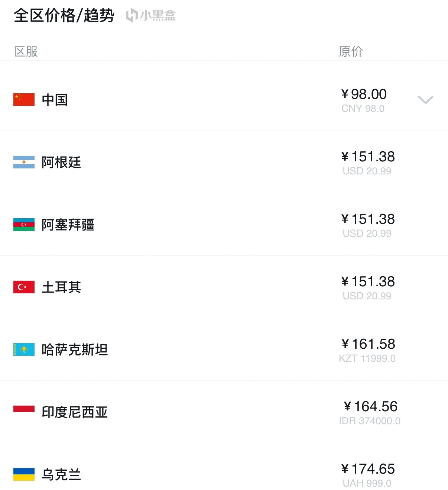Viewport: 448px width, 490px height.
Task: Click the 全区价格/趋势 heading
Action: 64,16
